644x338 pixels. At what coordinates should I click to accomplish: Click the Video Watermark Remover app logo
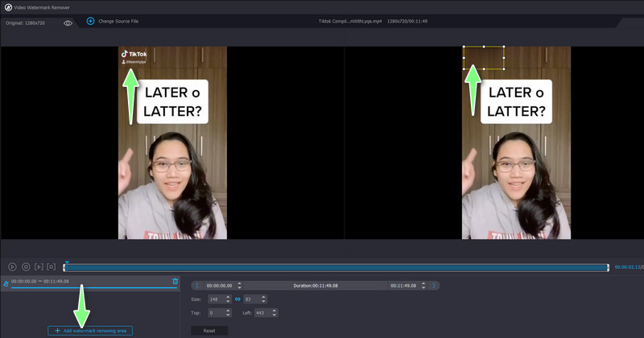(8, 7)
